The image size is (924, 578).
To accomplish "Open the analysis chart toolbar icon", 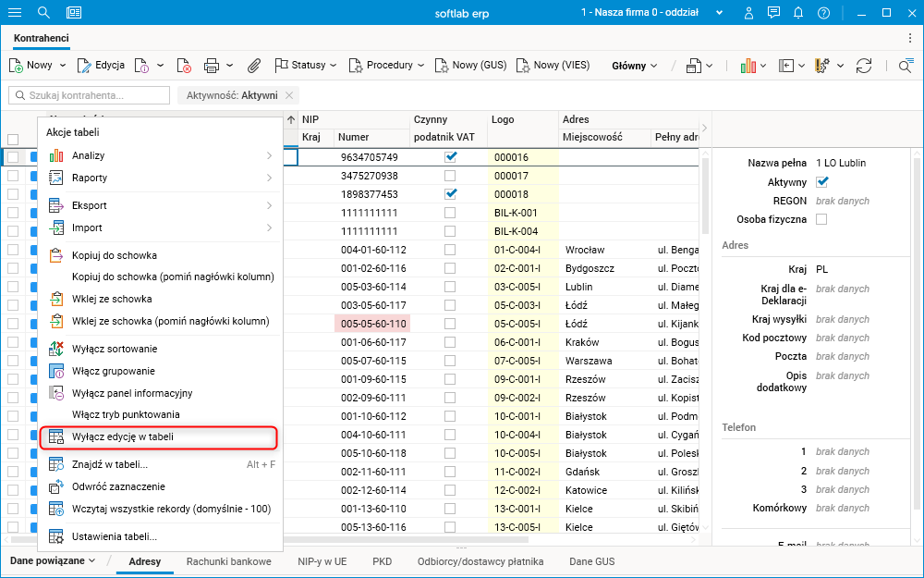I will (x=748, y=66).
